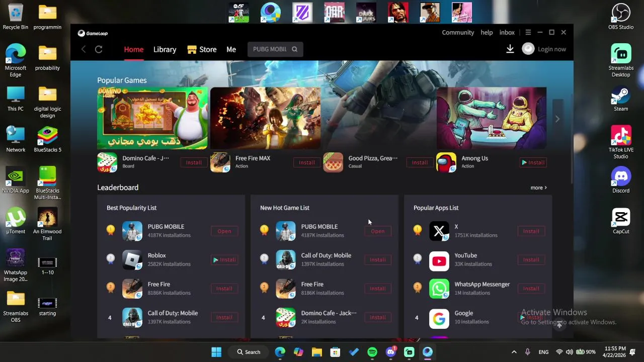
Task: Click Spotify icon in the taskbar
Action: tap(372, 352)
